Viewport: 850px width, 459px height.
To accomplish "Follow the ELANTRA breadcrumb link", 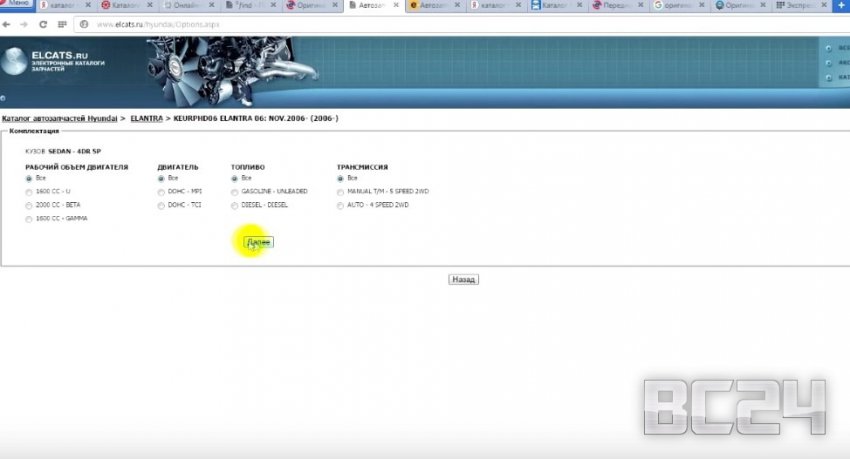I will [x=146, y=119].
